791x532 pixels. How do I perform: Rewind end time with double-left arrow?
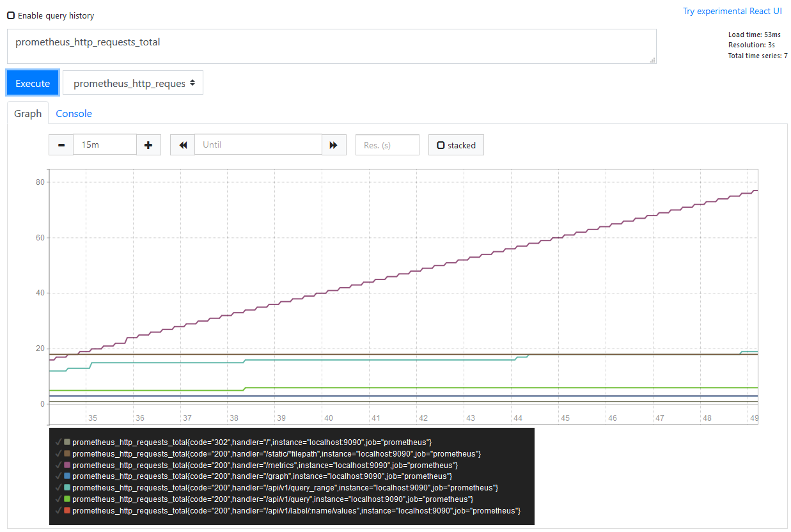(x=183, y=145)
